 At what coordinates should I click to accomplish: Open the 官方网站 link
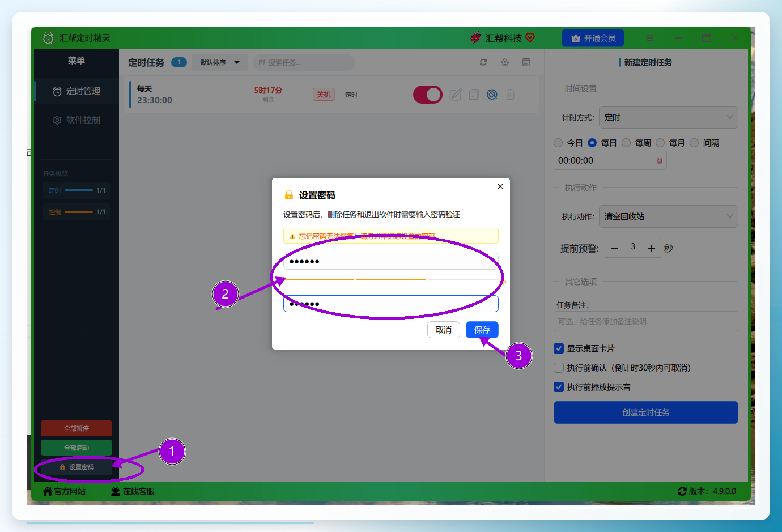(x=64, y=491)
